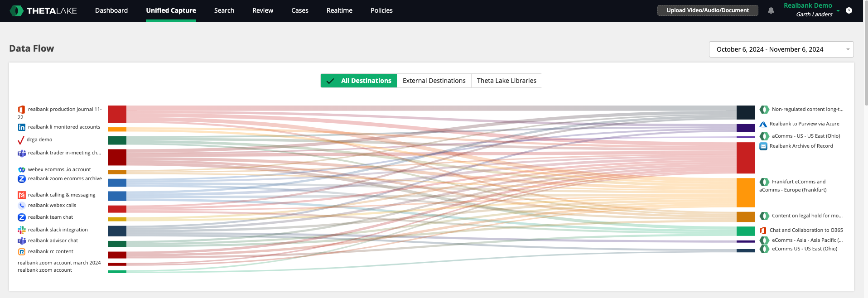The image size is (868, 298).
Task: Click the orange node for Frankfurt eComms
Action: pyautogui.click(x=745, y=192)
